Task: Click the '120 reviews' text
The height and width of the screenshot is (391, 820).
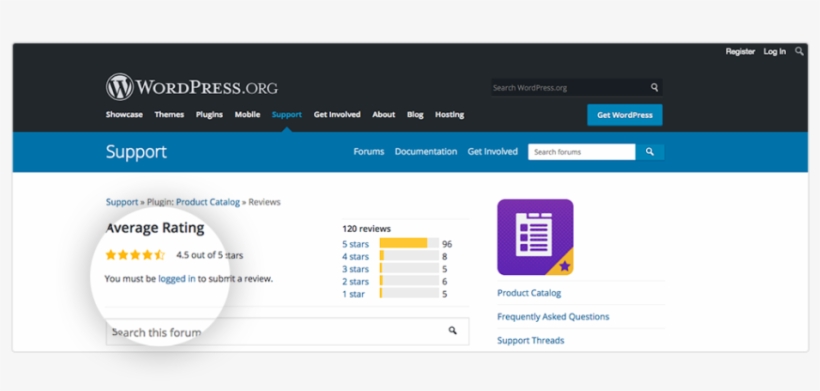Action: click(366, 229)
